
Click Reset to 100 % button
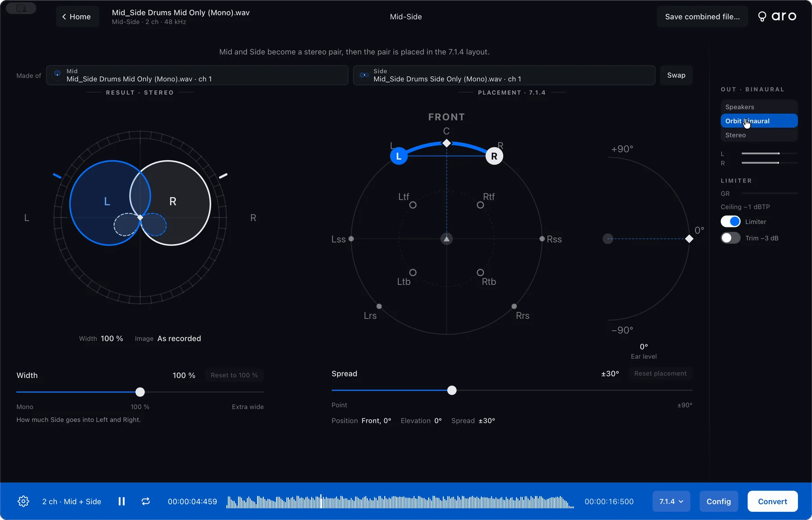(x=234, y=375)
